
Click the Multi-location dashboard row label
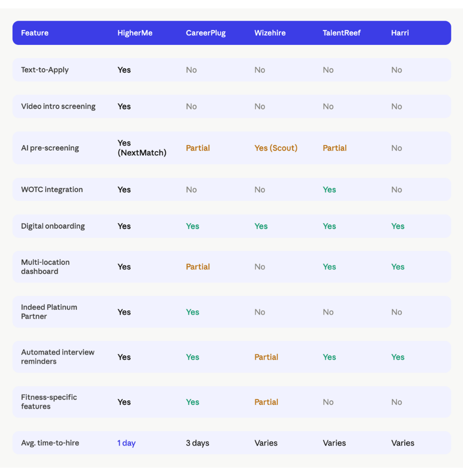[45, 267]
